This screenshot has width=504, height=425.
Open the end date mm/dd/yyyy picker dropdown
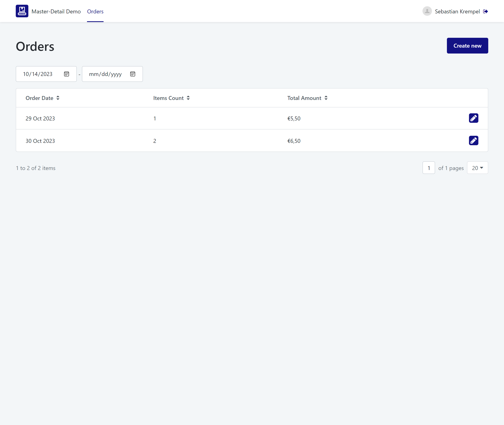click(x=132, y=74)
